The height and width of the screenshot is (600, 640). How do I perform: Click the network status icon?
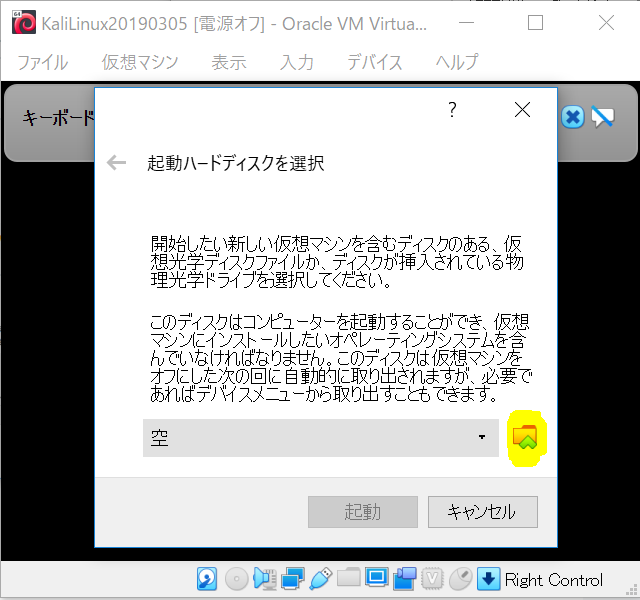click(x=293, y=579)
